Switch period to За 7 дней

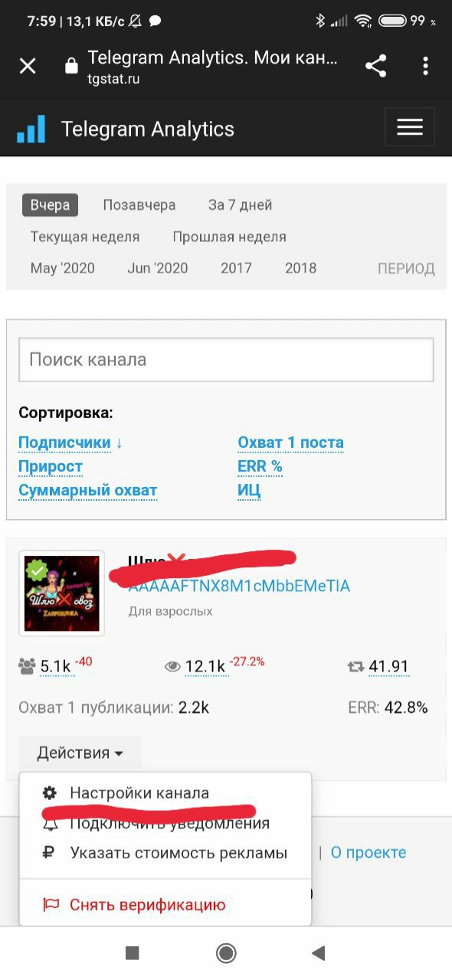click(x=240, y=205)
